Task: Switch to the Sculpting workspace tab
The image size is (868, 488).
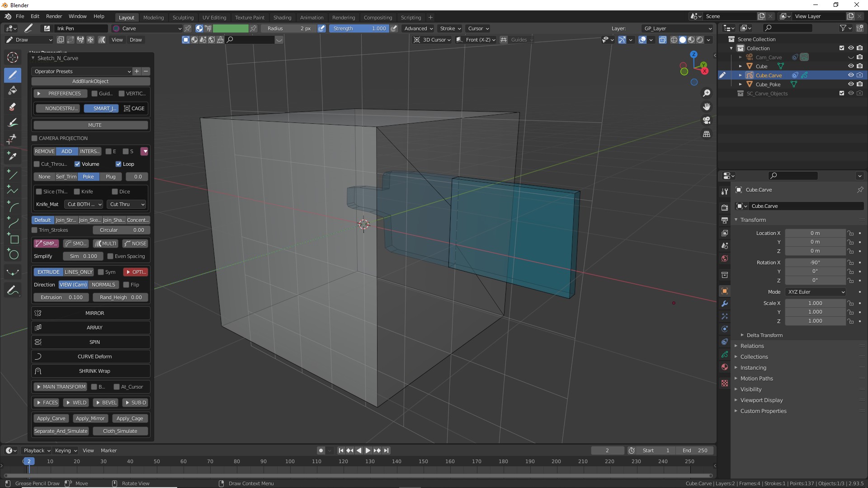Action: [x=183, y=17]
